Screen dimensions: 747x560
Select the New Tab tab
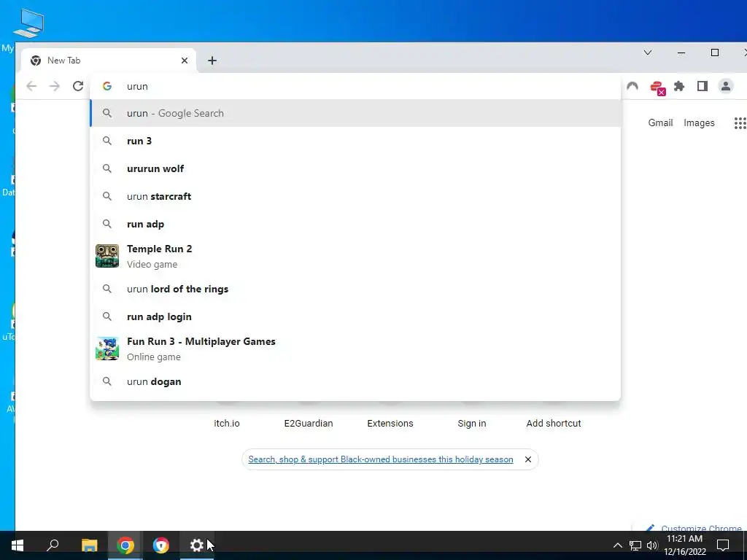coord(108,61)
